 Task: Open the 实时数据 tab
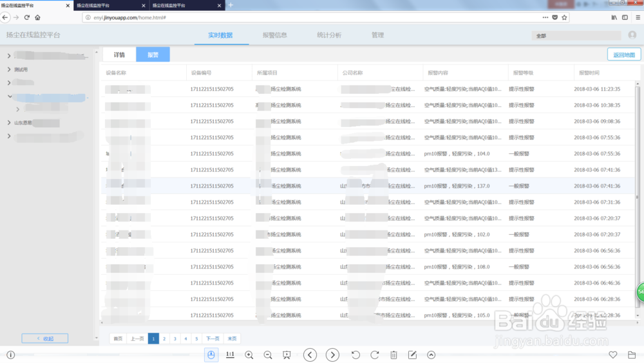[220, 35]
